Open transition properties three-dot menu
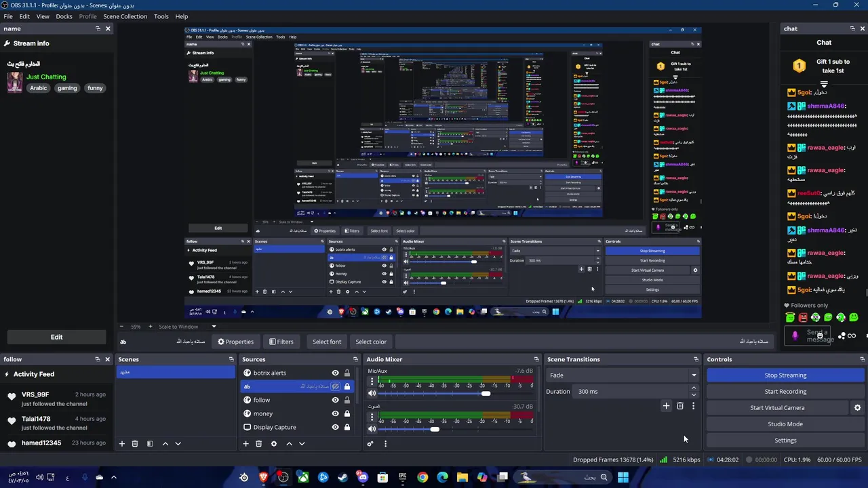 coord(693,406)
